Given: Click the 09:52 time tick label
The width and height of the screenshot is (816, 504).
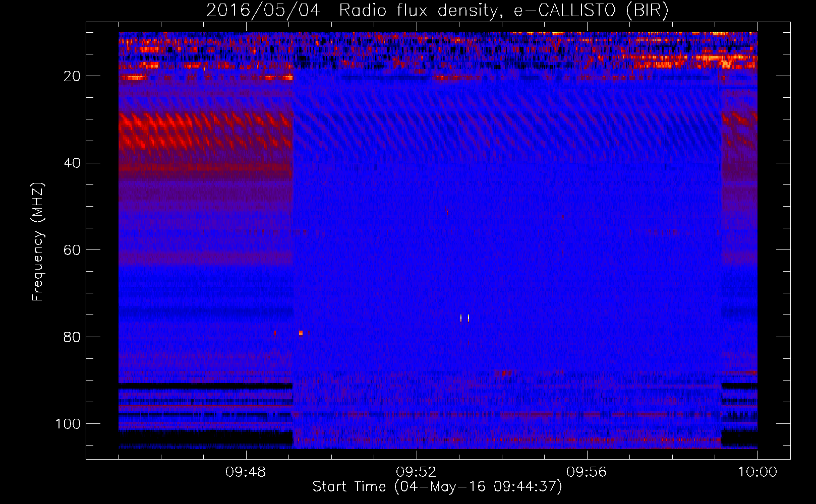Looking at the screenshot, I should [x=416, y=472].
